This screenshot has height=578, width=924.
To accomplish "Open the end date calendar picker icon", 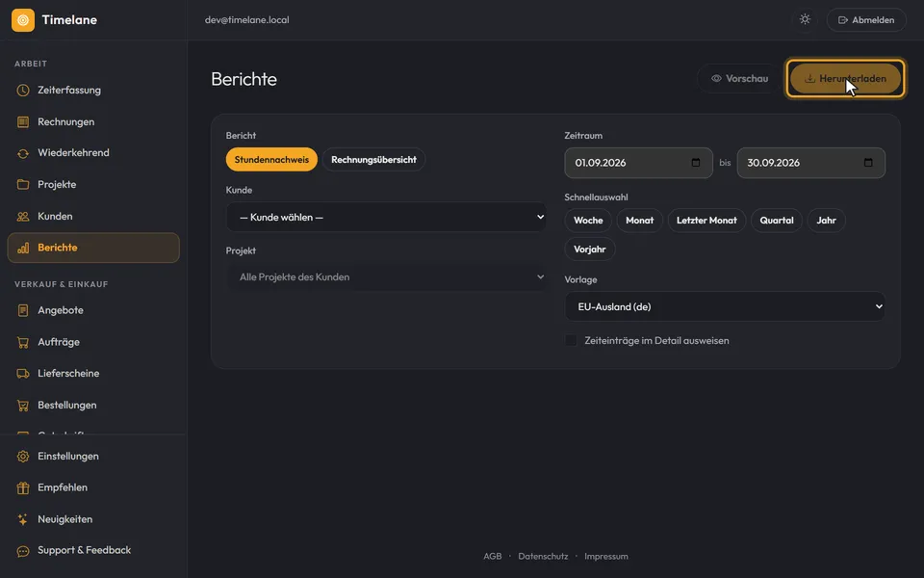I will [x=868, y=162].
